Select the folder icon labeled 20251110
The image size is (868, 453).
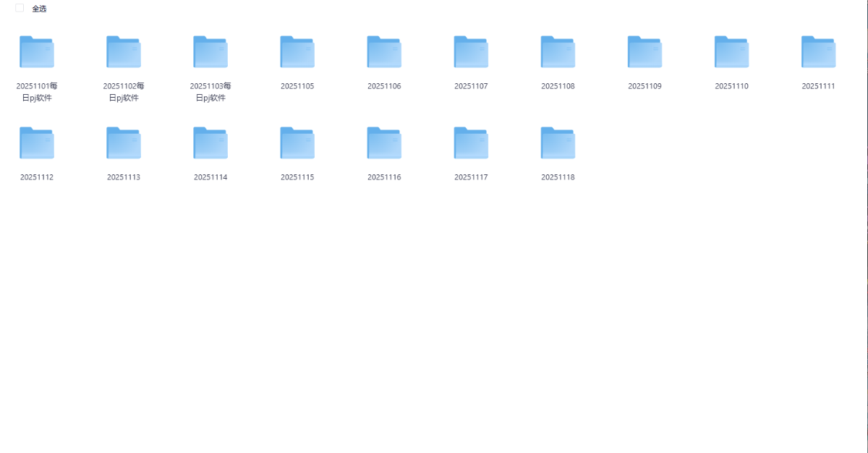coord(731,52)
